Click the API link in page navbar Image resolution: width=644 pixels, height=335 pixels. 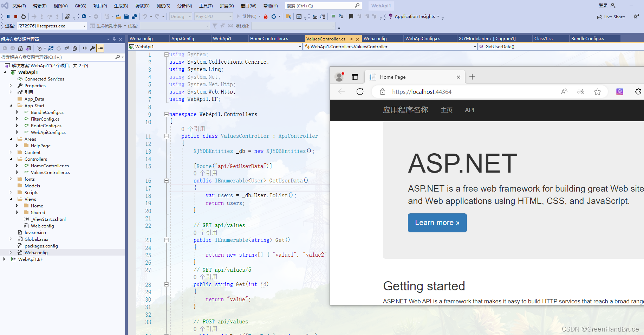click(x=469, y=110)
